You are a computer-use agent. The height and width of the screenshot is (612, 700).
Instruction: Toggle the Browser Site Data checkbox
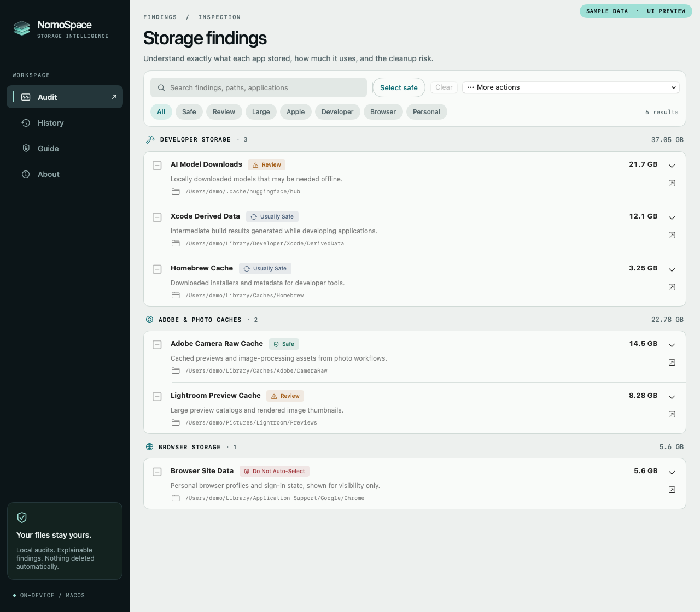point(157,472)
